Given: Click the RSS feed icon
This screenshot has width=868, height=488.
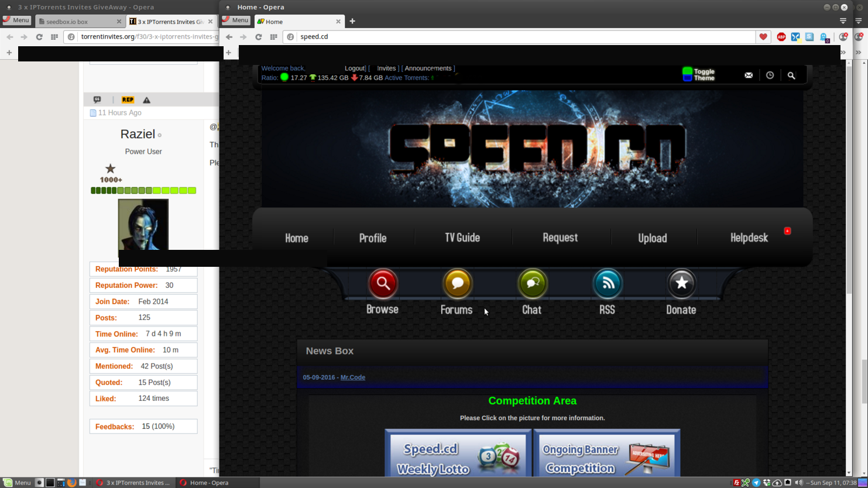Looking at the screenshot, I should (608, 284).
